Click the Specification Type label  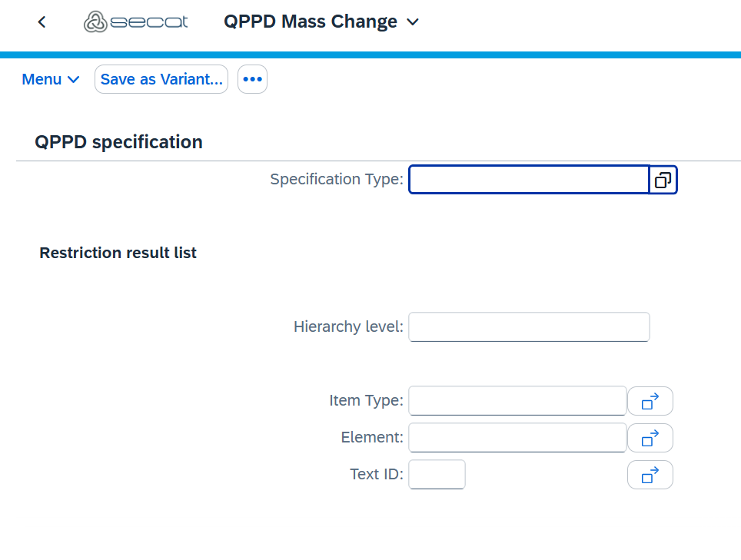click(336, 180)
